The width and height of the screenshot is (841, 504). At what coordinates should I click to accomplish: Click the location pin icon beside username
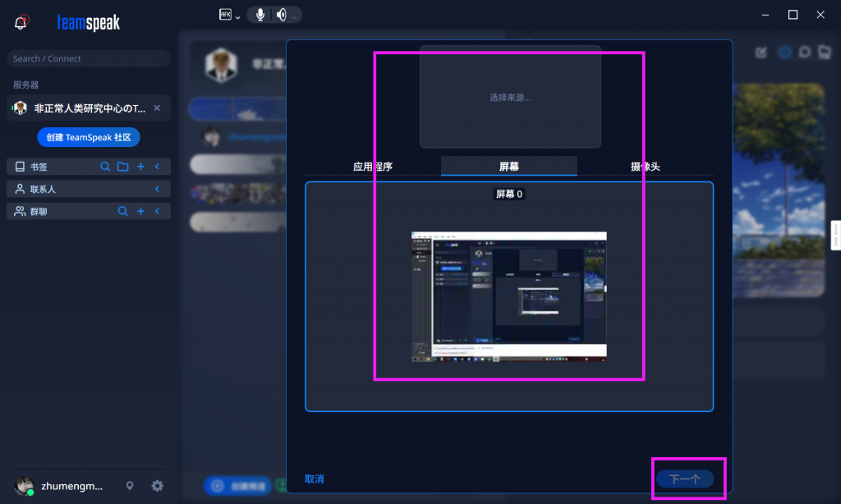pyautogui.click(x=130, y=486)
